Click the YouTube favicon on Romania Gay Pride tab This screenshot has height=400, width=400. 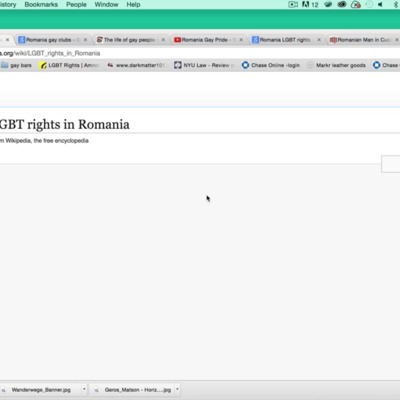pos(177,40)
